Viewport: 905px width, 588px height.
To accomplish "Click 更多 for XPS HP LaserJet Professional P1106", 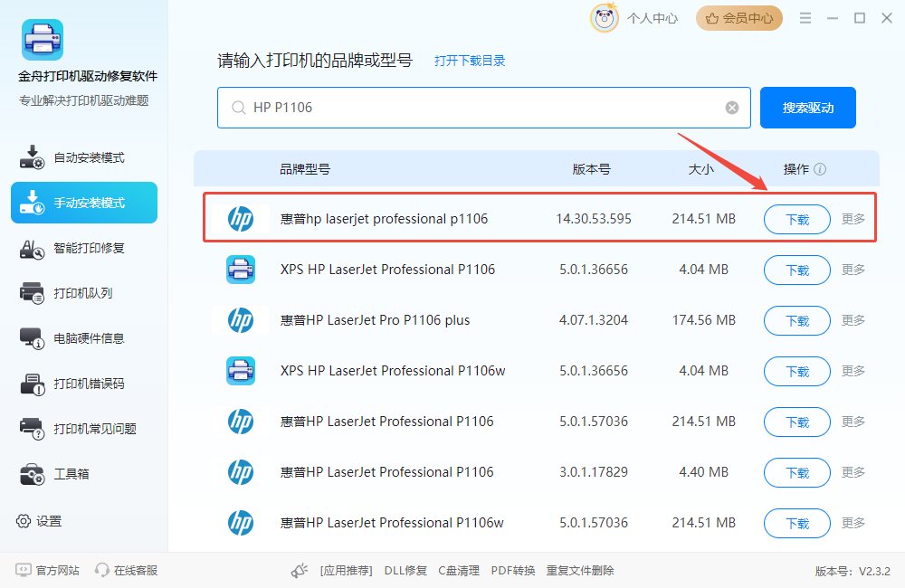I will 853,270.
